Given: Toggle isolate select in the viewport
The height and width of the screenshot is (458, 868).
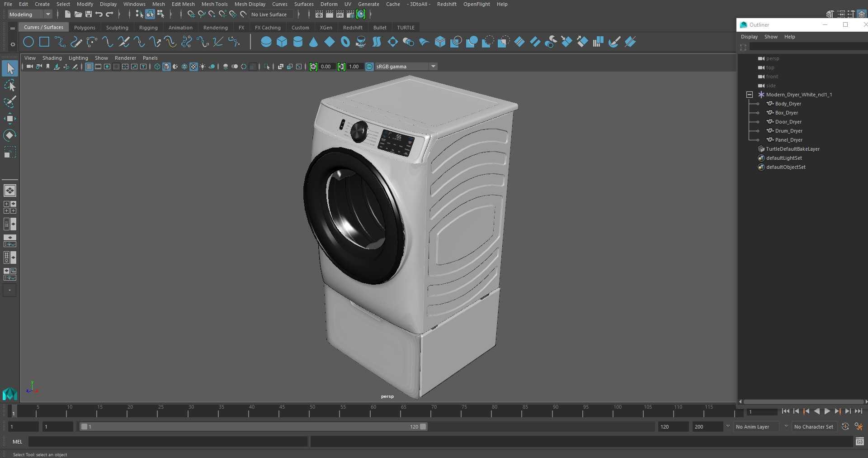Looking at the screenshot, I should [x=267, y=67].
